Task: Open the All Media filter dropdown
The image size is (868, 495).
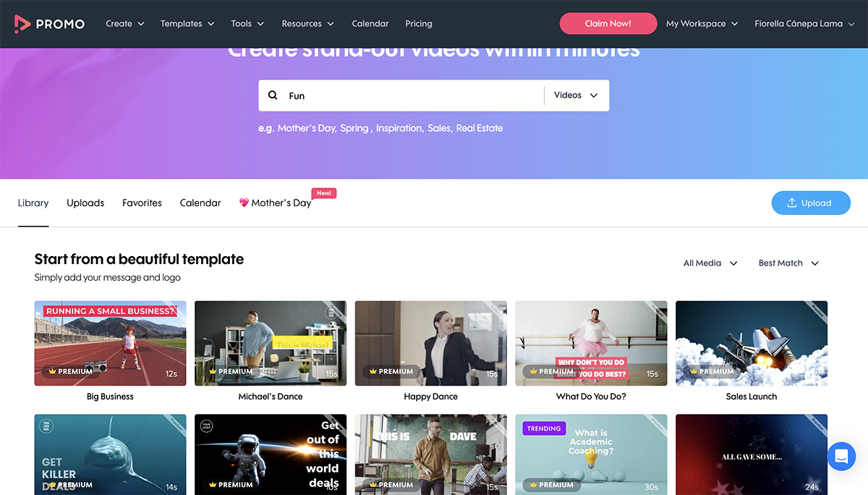Action: pos(710,263)
